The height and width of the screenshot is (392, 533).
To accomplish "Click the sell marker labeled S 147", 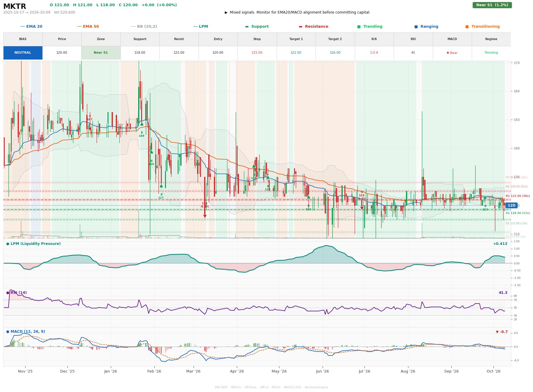I will [x=90, y=129].
